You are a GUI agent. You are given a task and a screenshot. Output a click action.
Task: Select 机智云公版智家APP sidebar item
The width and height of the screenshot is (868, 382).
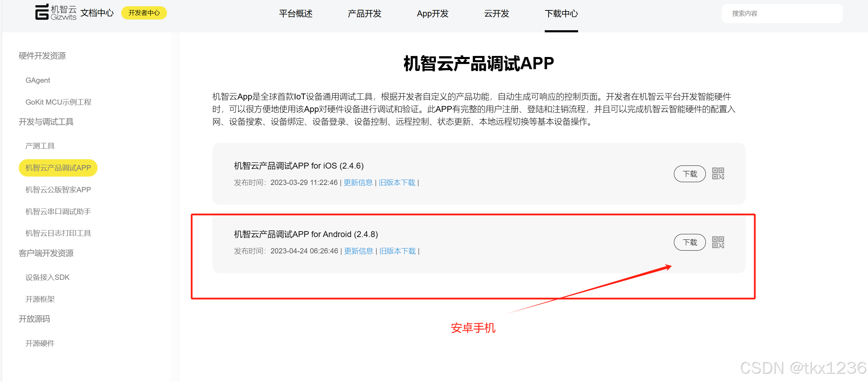pos(58,190)
